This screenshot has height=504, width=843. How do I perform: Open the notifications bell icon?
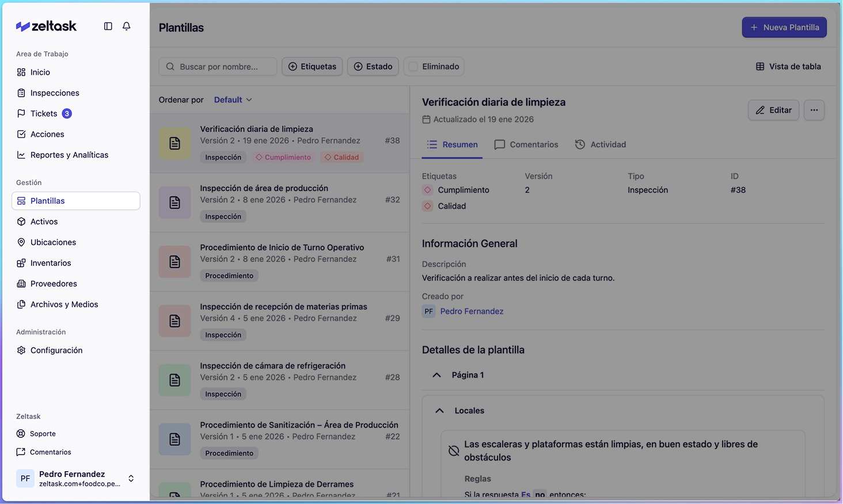[x=126, y=26]
